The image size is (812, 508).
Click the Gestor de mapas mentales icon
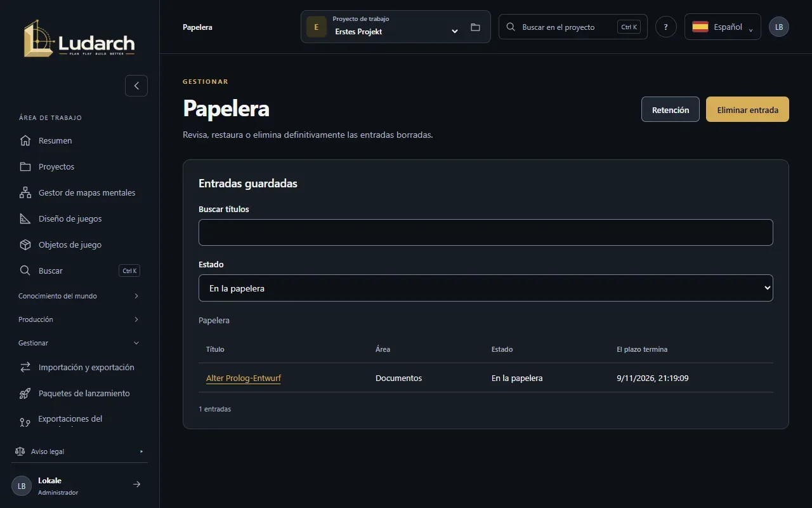pos(25,192)
